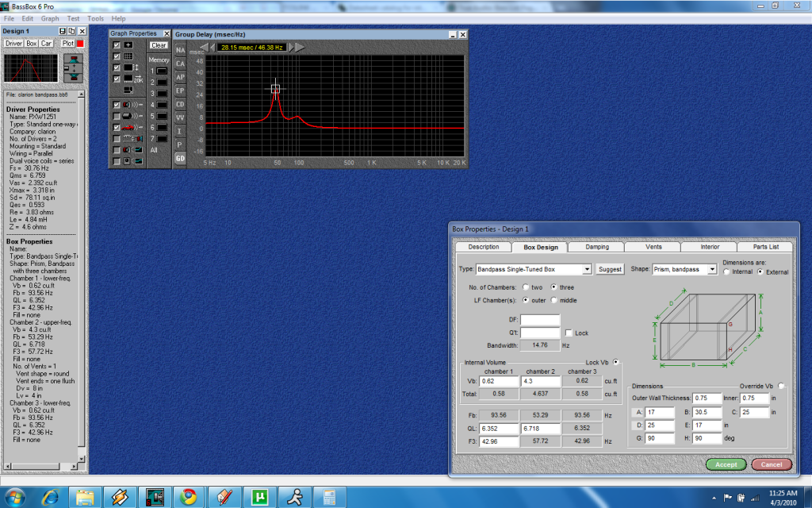Open the Graph menu

point(50,18)
